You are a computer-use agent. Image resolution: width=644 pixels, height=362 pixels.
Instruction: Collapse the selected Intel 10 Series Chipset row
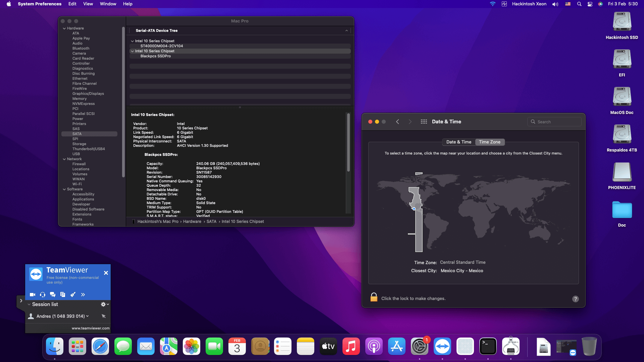coord(132,51)
